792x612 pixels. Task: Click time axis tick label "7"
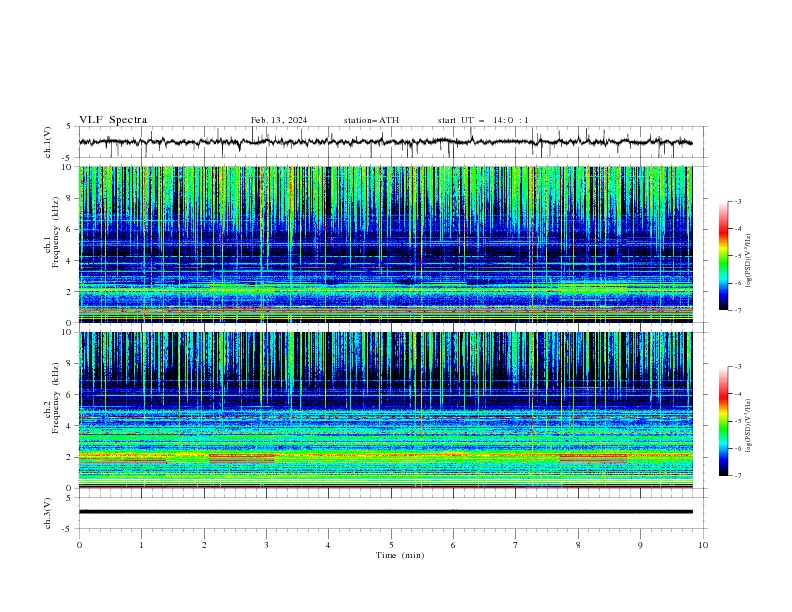tap(516, 545)
